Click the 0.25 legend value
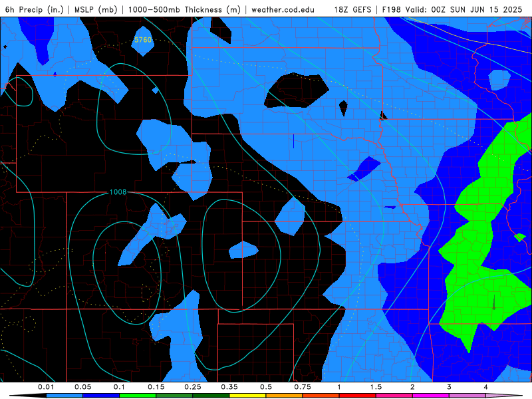 pos(193,387)
